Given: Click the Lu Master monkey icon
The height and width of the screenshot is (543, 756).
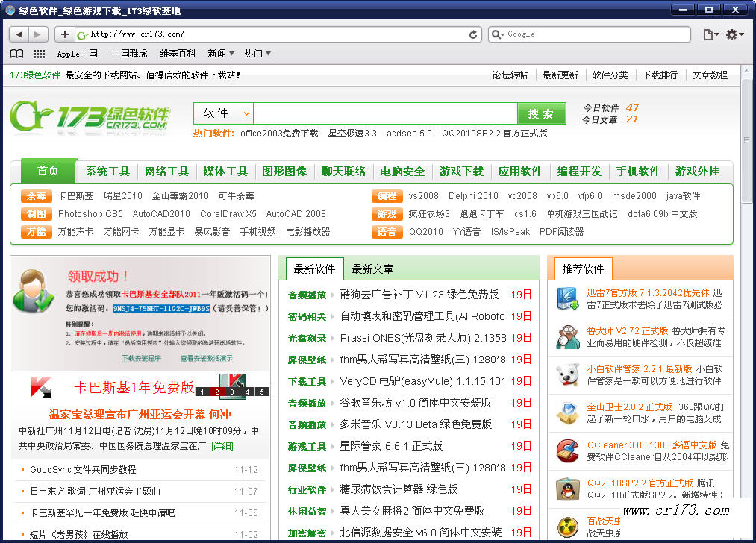Looking at the screenshot, I should 567,337.
